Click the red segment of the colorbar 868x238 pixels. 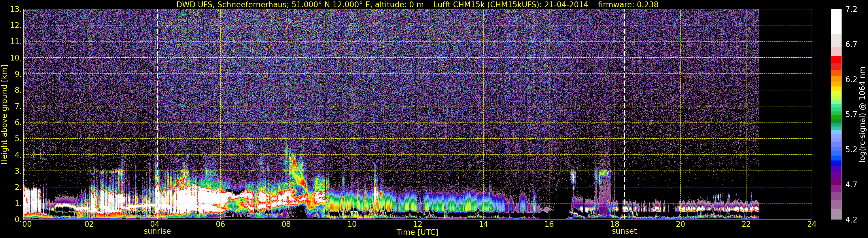[x=836, y=60]
